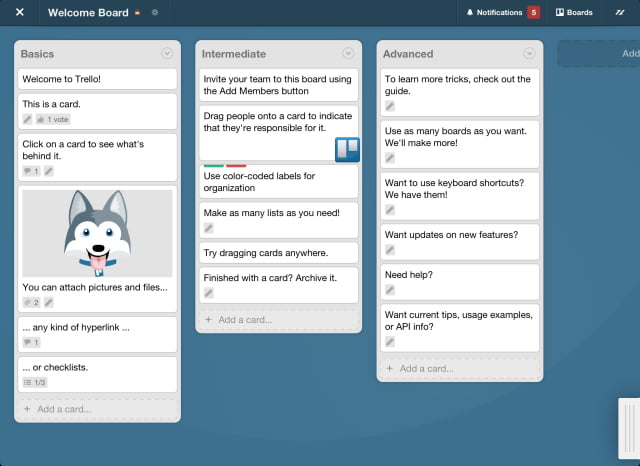This screenshot has width=640, height=466.
Task: Click "Add a card..." in Basics list
Action: (64, 408)
